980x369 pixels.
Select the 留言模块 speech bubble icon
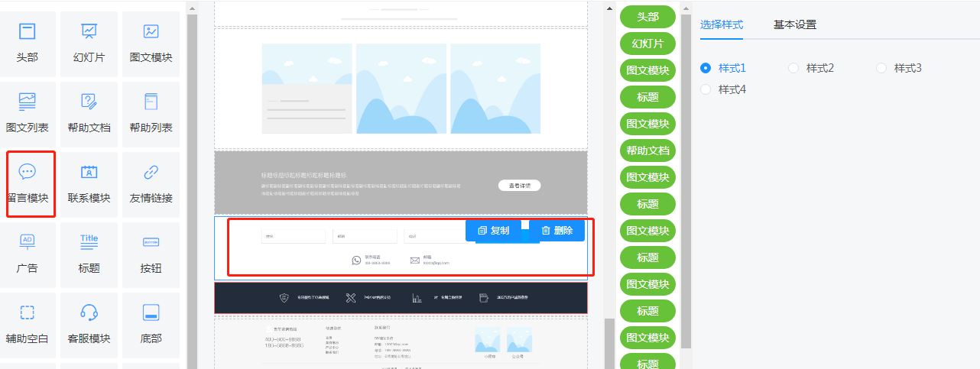(x=28, y=172)
